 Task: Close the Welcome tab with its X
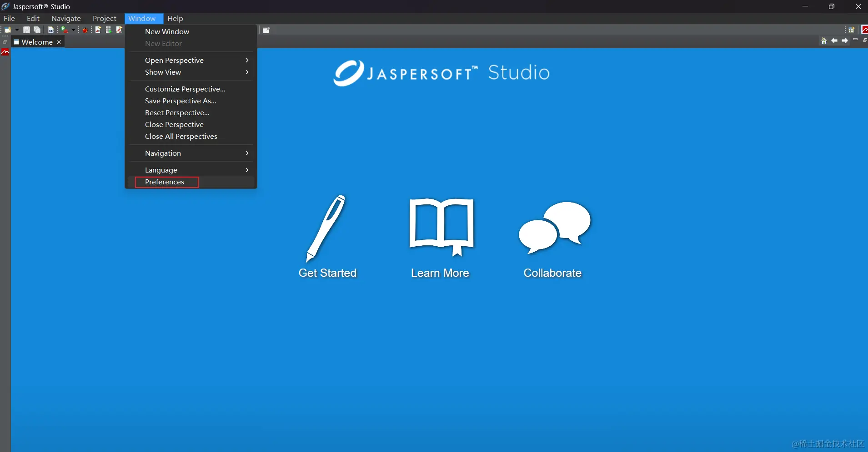[x=59, y=42]
